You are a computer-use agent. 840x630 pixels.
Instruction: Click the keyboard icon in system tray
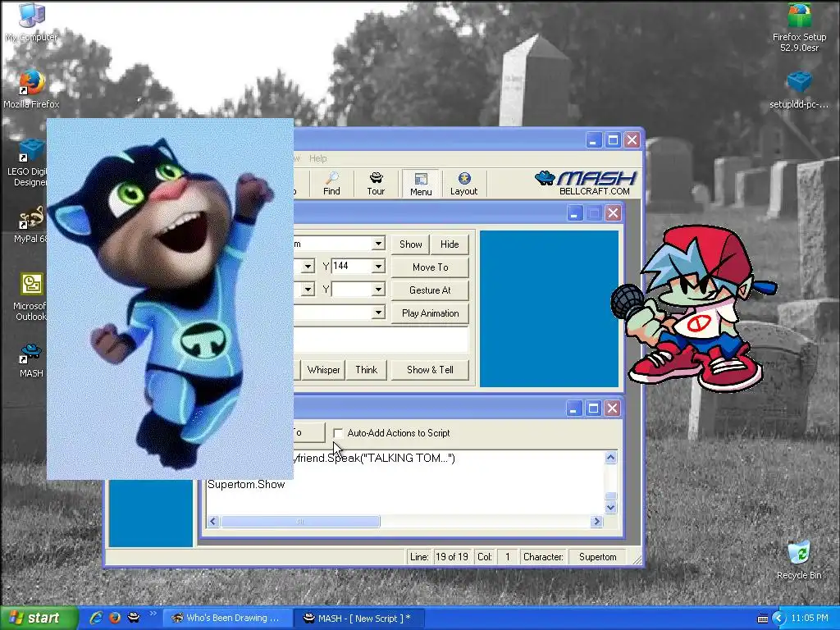(x=762, y=619)
